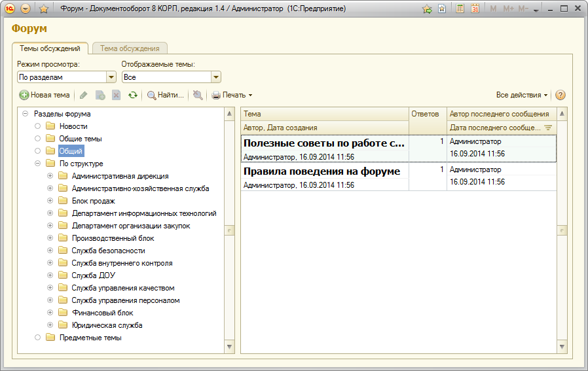This screenshot has width=588, height=371.
Task: Switch to the Тема обсуждения tab
Action: point(130,48)
